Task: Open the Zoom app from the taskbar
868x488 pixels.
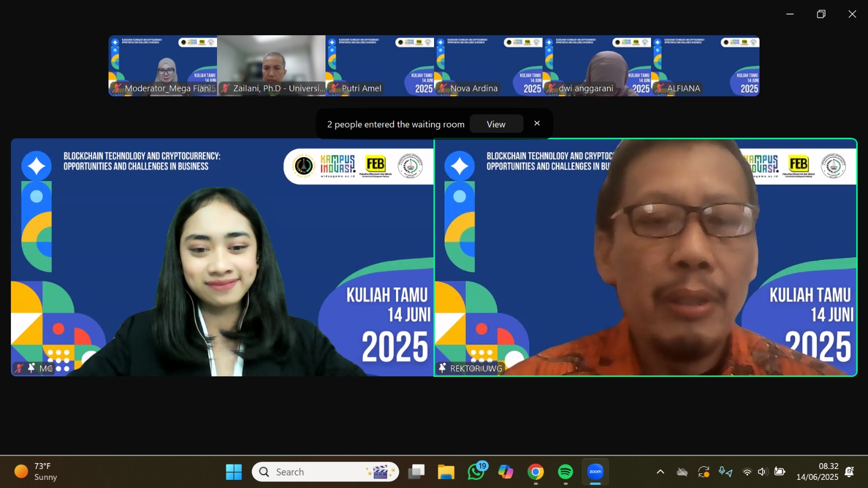Action: click(x=595, y=472)
